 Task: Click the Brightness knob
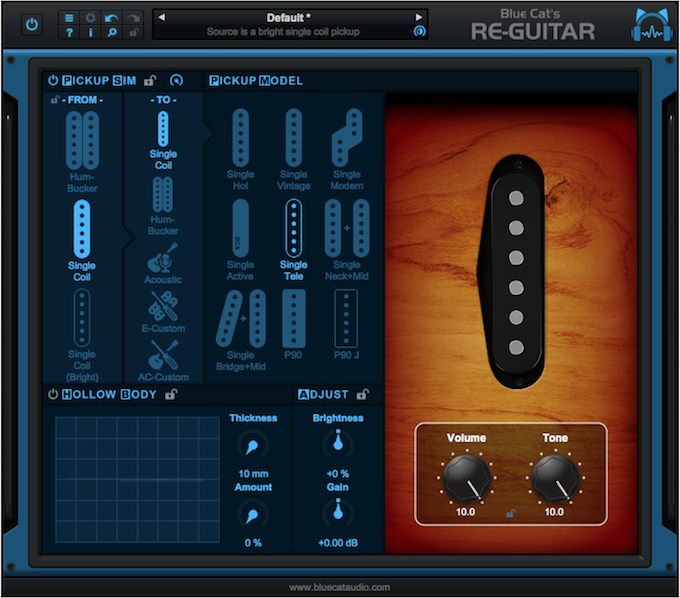338,444
